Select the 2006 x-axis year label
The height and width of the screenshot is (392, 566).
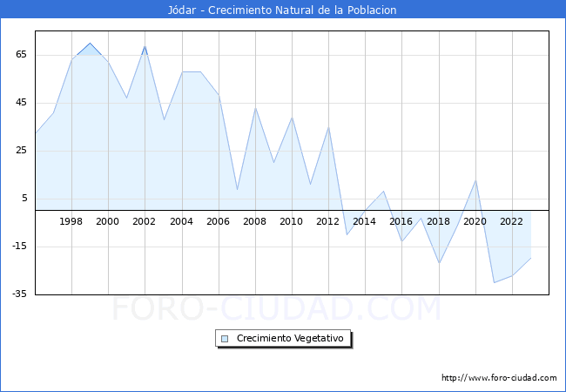point(218,221)
